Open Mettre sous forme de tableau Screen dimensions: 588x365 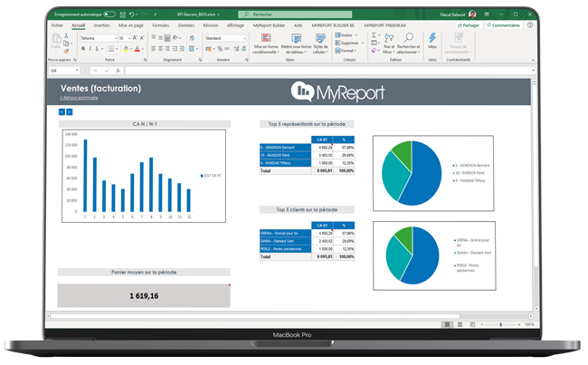click(x=296, y=43)
